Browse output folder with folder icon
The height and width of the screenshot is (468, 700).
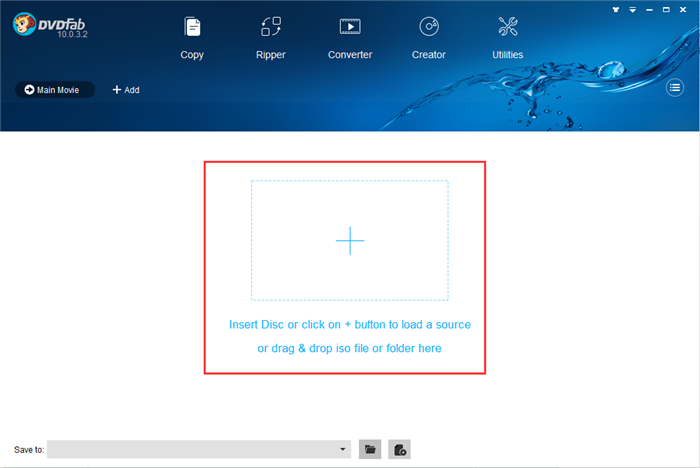point(371,450)
